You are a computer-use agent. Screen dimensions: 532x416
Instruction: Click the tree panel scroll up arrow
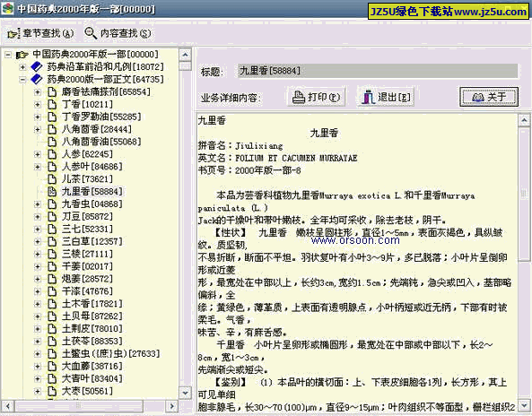pos(185,55)
